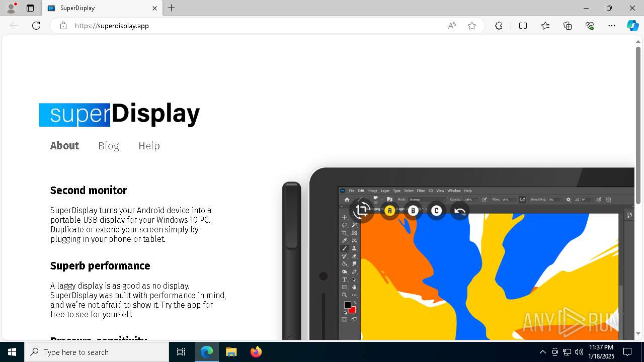Click the superDisplay logo
644x362 pixels.
[x=119, y=114]
